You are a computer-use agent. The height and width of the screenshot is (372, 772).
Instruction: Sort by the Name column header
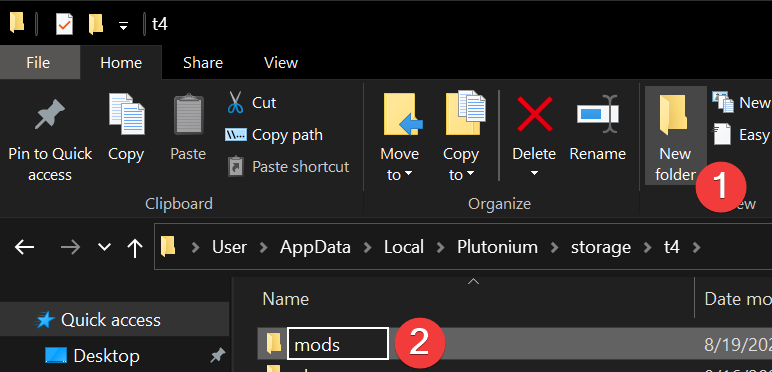286,299
